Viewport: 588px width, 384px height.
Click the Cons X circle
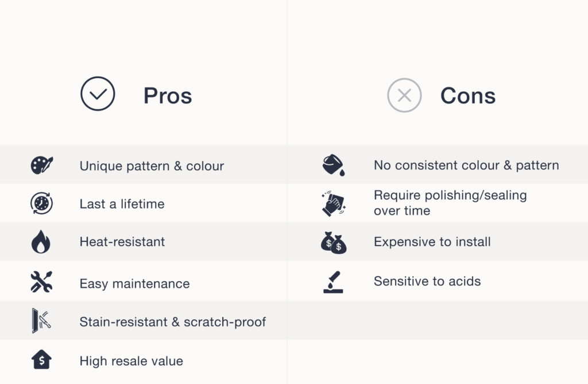[404, 95]
